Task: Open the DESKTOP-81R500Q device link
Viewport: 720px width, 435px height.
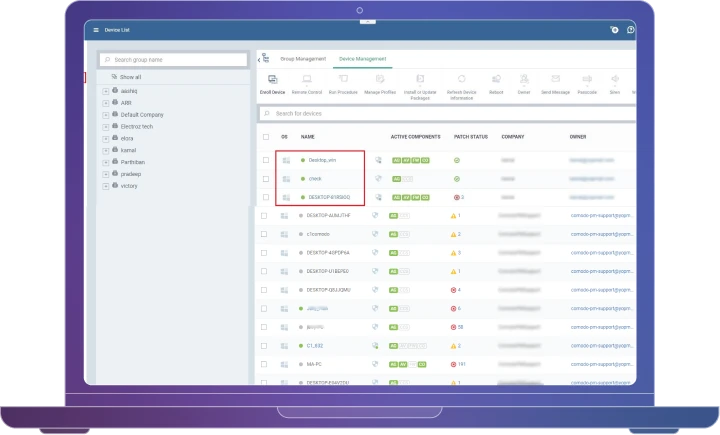Action: 328,197
